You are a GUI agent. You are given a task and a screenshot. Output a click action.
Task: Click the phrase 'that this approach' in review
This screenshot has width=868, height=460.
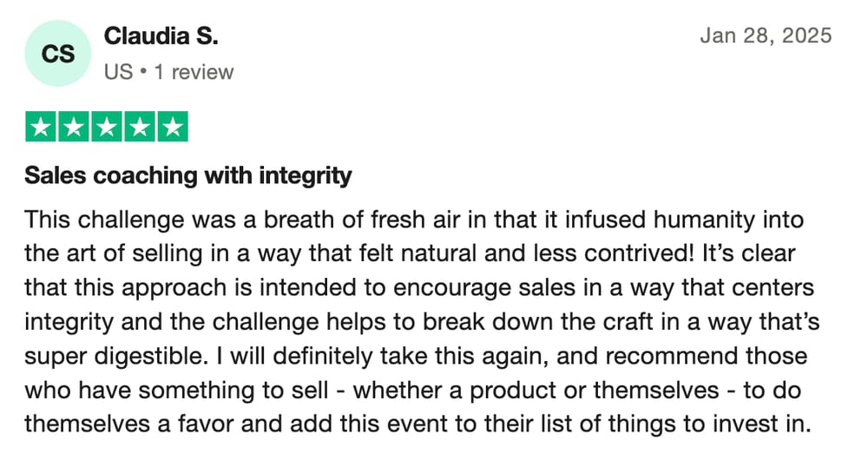(125, 288)
